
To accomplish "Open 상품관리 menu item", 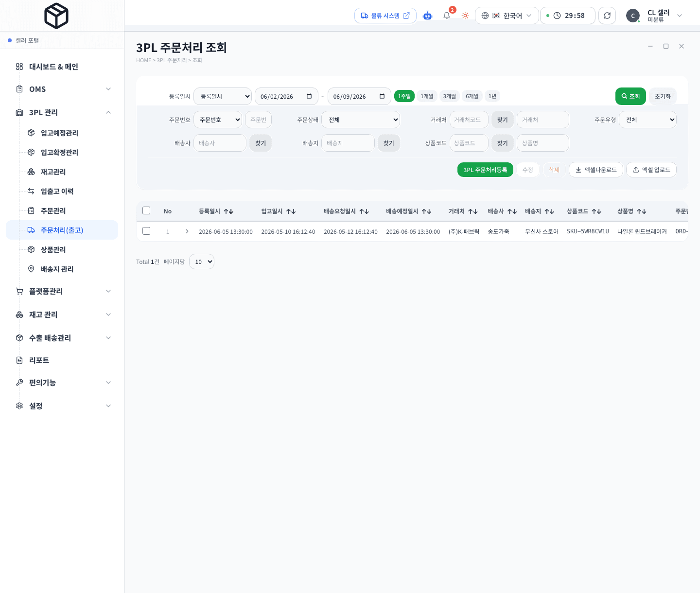I will [62, 249].
